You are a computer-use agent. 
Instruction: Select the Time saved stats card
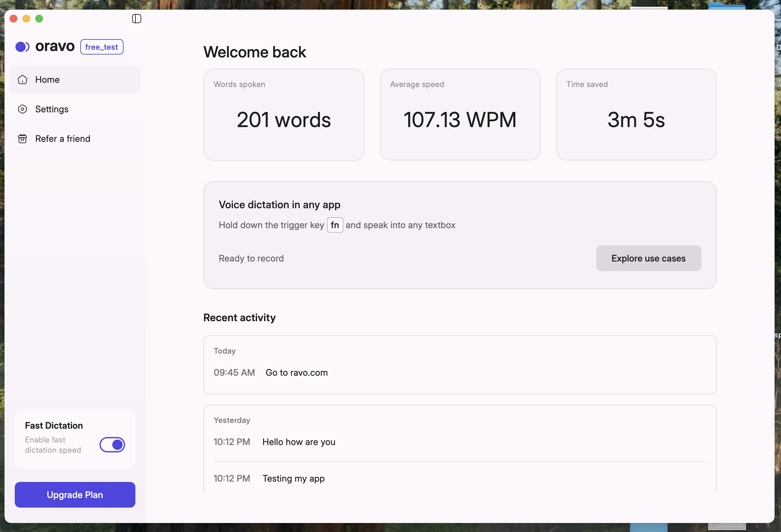(x=636, y=114)
